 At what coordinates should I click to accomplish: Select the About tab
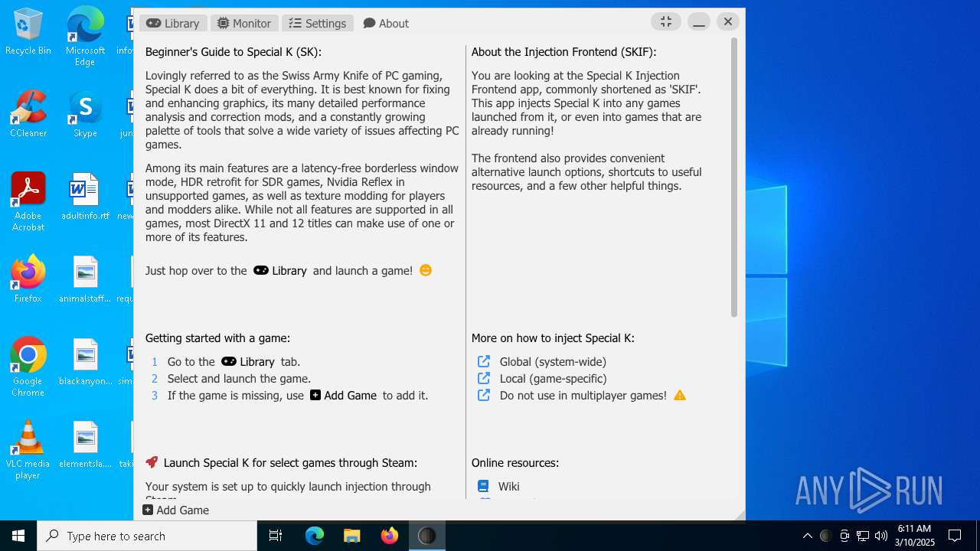pyautogui.click(x=386, y=23)
